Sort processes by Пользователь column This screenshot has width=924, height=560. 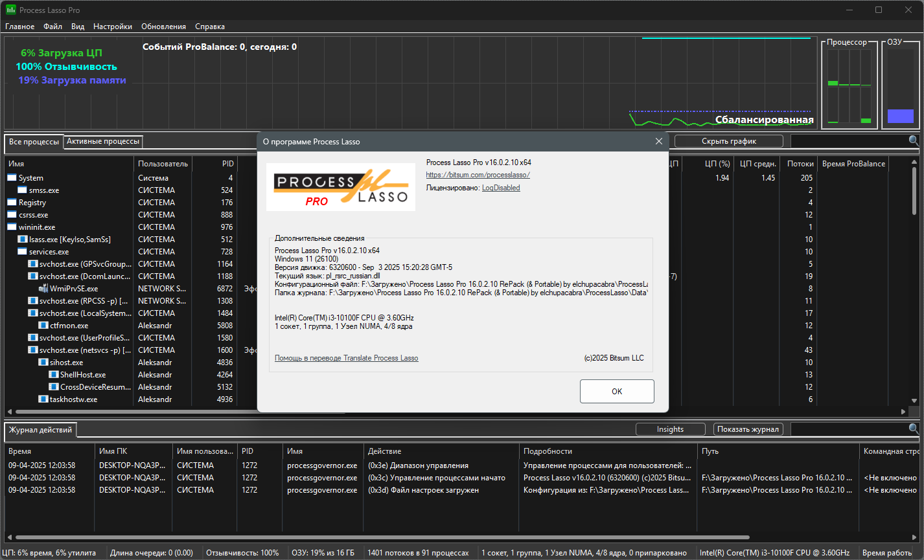coord(163,164)
